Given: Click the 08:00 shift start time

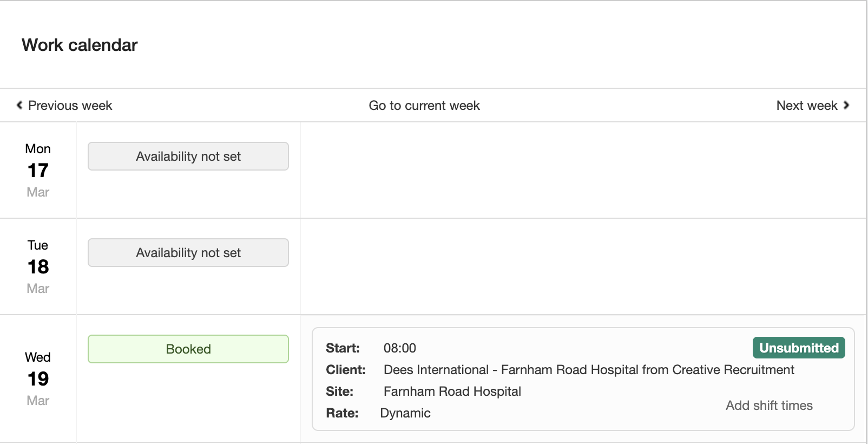Looking at the screenshot, I should [400, 348].
